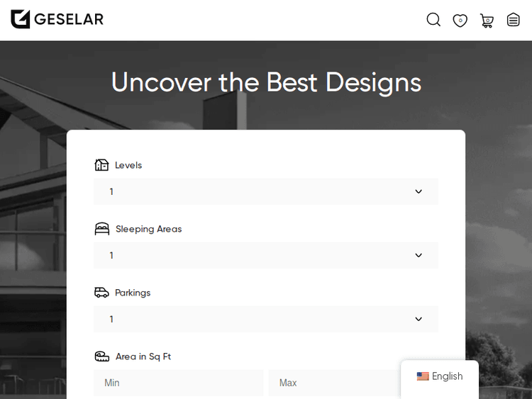Image resolution: width=532 pixels, height=399 pixels.
Task: Expand the Sleeping Areas dropdown
Action: coord(266,255)
